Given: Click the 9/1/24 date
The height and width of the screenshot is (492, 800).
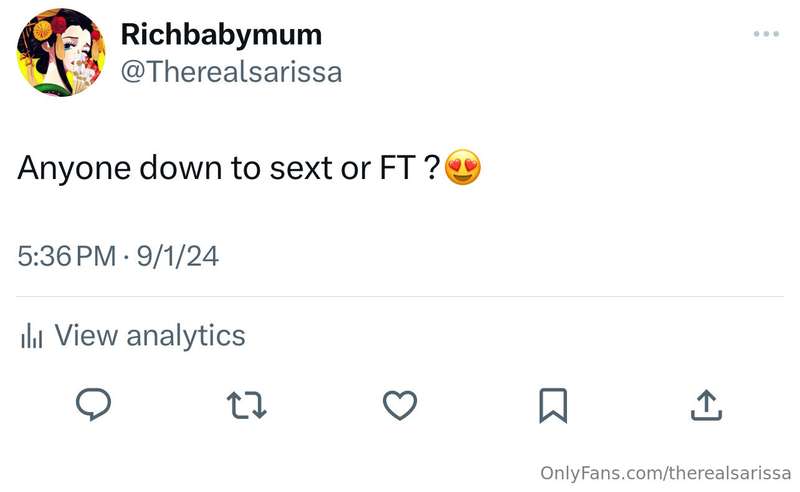Looking at the screenshot, I should (x=178, y=256).
